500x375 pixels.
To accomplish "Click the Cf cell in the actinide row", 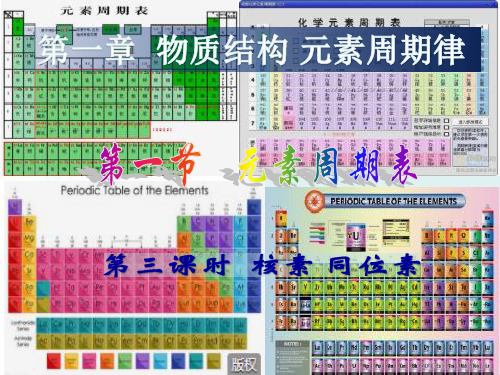I will [170, 341].
